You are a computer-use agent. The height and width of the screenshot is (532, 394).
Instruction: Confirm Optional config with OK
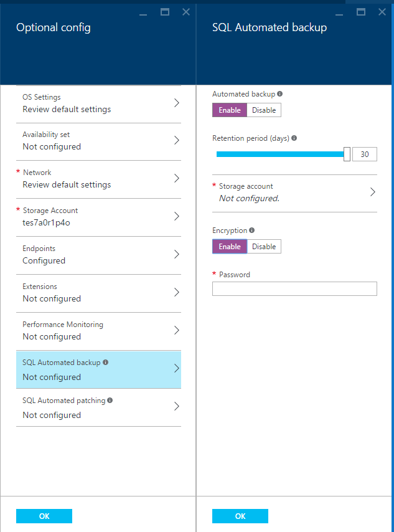click(44, 516)
